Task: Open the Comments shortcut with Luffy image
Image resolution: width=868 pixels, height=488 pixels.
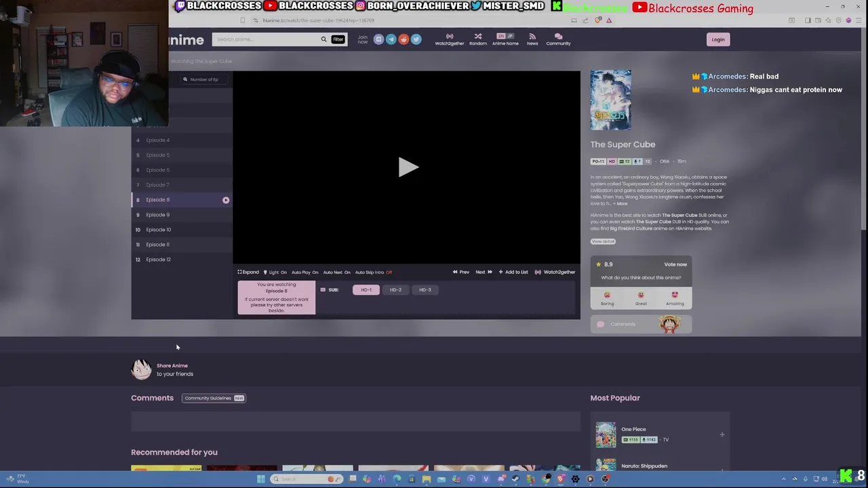Action: coord(641,324)
